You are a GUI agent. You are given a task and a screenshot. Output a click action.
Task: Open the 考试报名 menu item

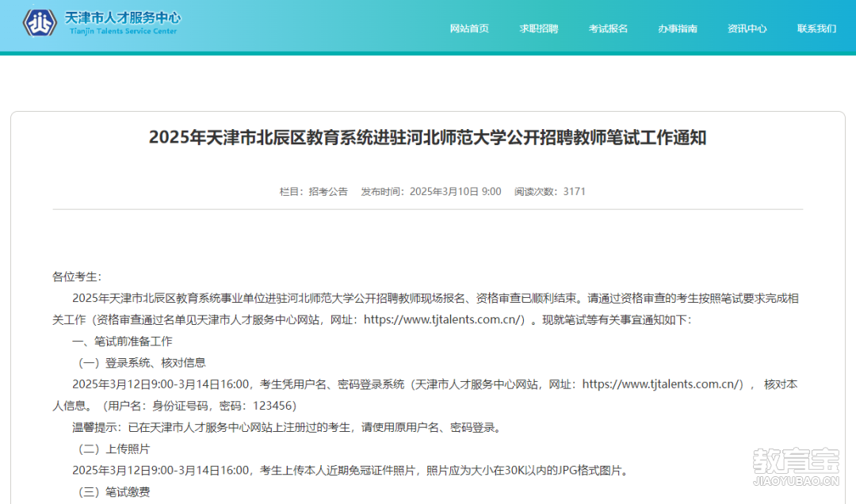(608, 29)
